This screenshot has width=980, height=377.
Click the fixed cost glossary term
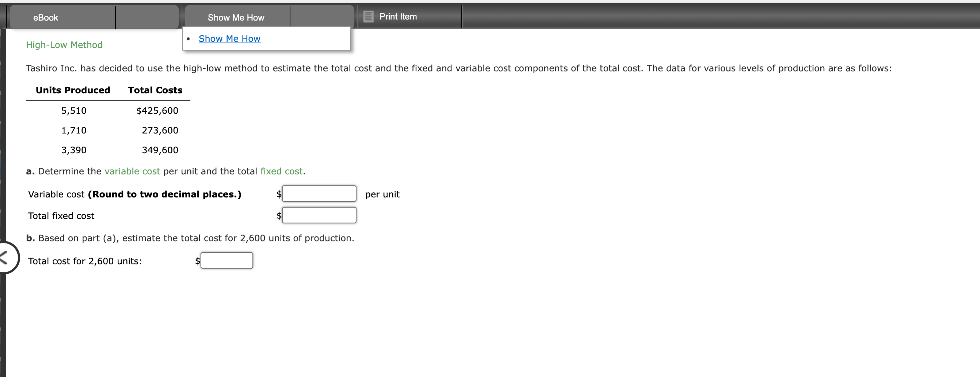pyautogui.click(x=282, y=171)
